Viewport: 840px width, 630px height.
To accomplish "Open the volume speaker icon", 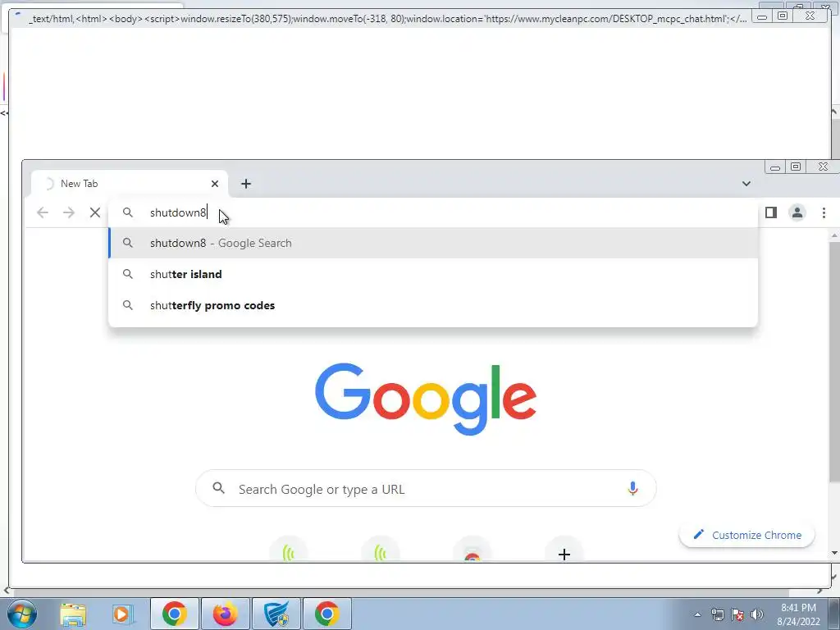I will pos(757,614).
